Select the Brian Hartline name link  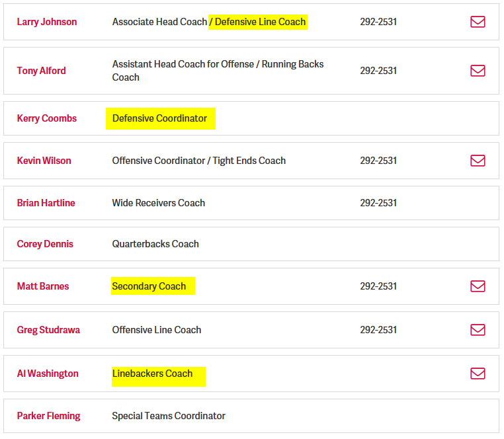click(x=46, y=203)
